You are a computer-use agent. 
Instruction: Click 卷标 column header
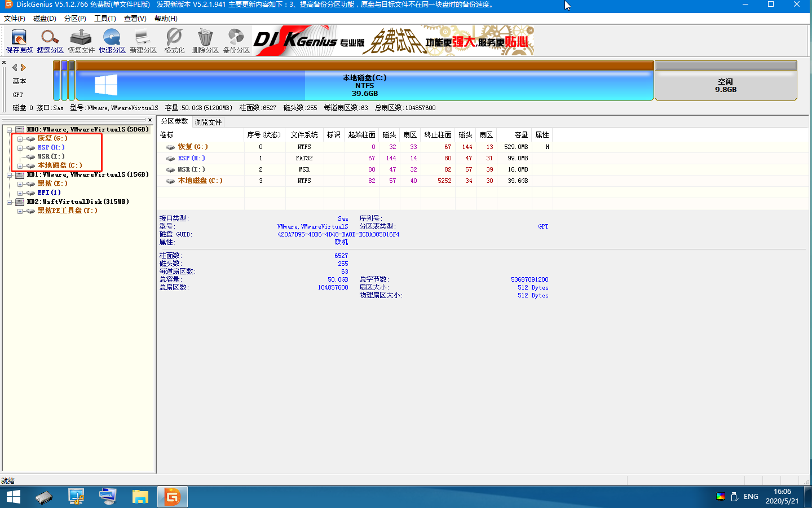coord(201,135)
